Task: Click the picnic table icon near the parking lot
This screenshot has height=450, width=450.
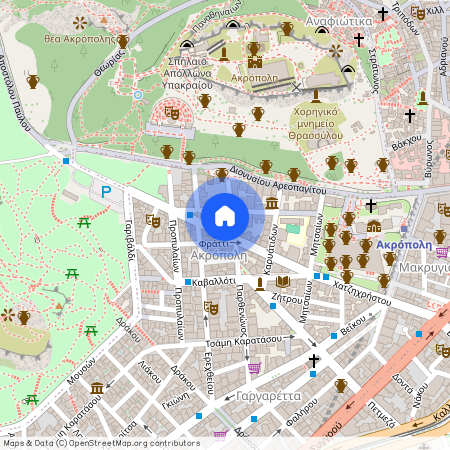Action: pos(84,222)
